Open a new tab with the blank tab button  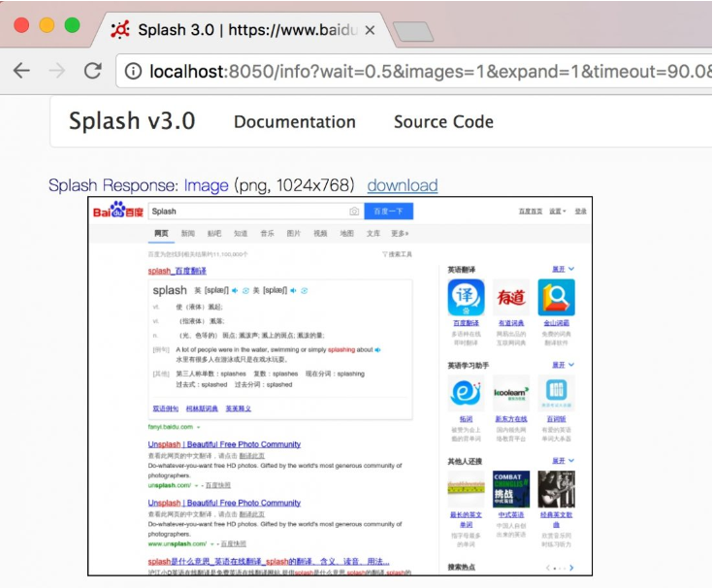(x=413, y=32)
